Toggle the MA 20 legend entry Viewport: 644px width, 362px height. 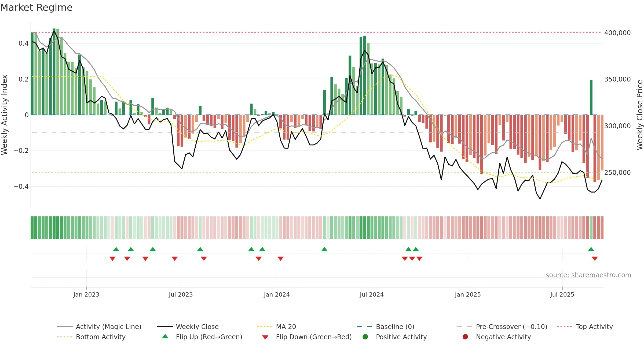pyautogui.click(x=276, y=327)
